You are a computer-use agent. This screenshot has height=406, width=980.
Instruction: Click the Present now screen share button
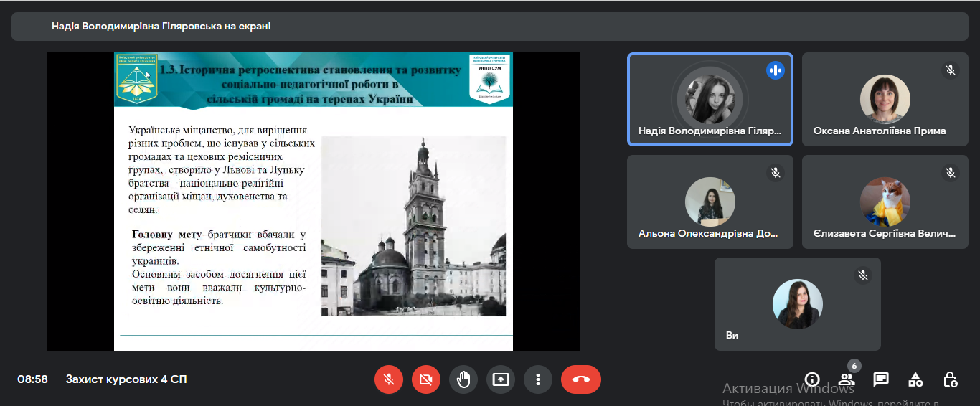tap(501, 379)
